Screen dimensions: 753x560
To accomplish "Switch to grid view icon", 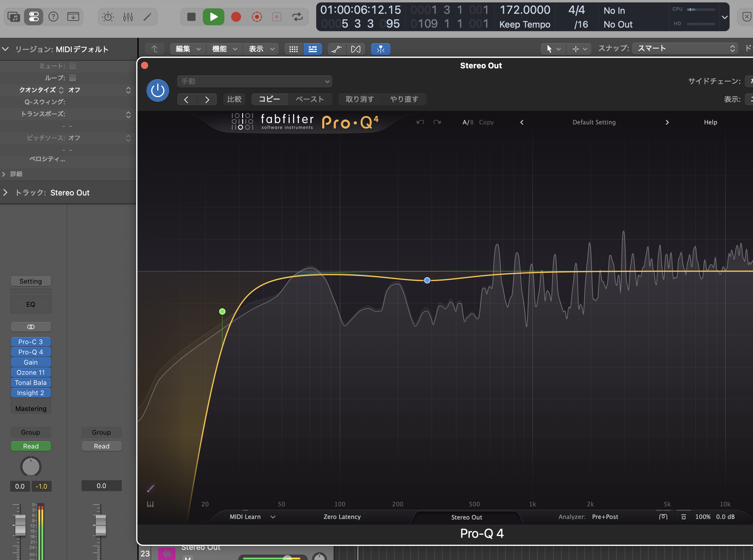I will click(294, 49).
